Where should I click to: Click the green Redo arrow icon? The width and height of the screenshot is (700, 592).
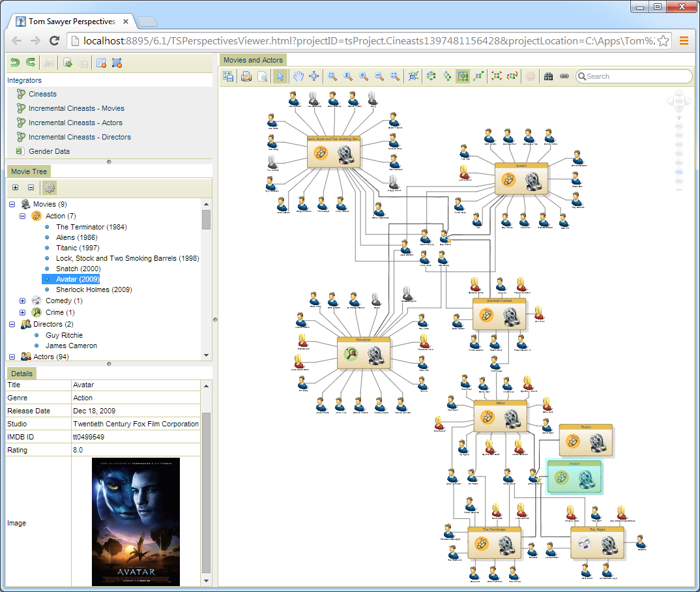(31, 63)
